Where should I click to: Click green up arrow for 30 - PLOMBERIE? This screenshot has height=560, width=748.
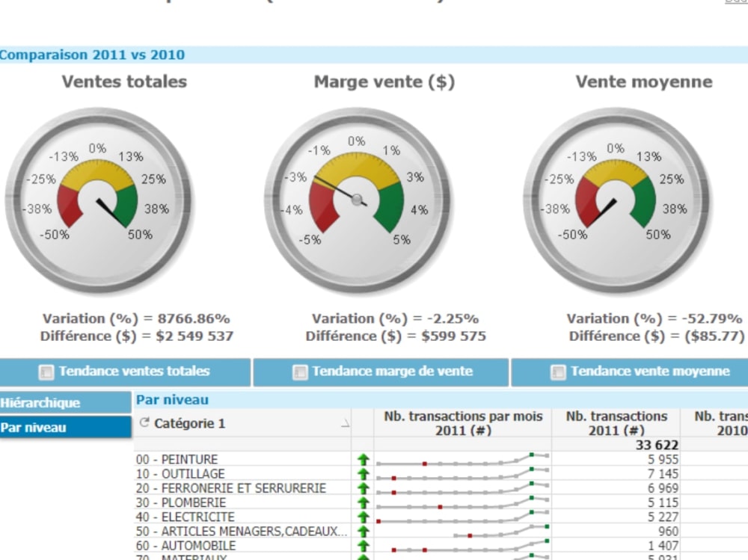click(x=364, y=502)
